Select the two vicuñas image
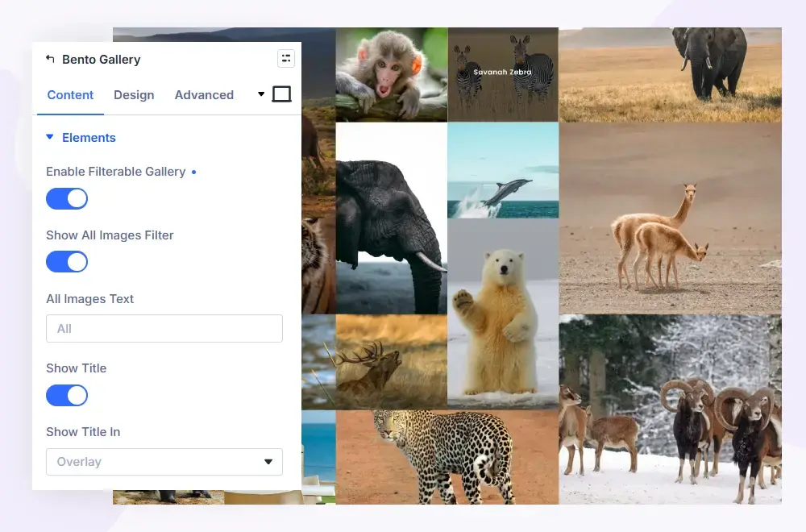This screenshot has width=806, height=532. tap(671, 218)
